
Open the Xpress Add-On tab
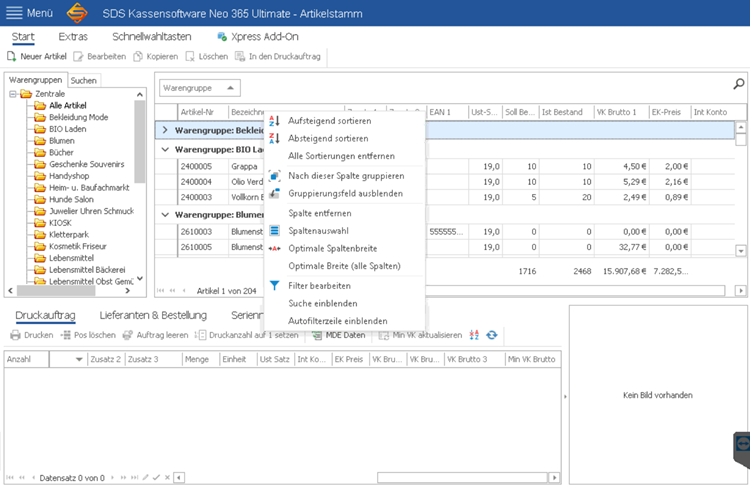pyautogui.click(x=258, y=37)
